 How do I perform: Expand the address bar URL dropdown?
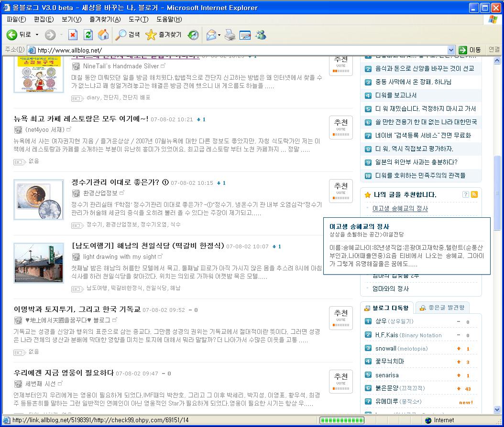pos(451,50)
